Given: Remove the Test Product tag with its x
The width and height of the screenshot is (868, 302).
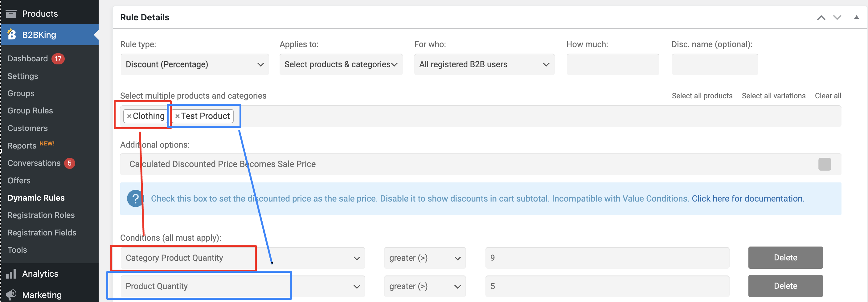Looking at the screenshot, I should (177, 116).
